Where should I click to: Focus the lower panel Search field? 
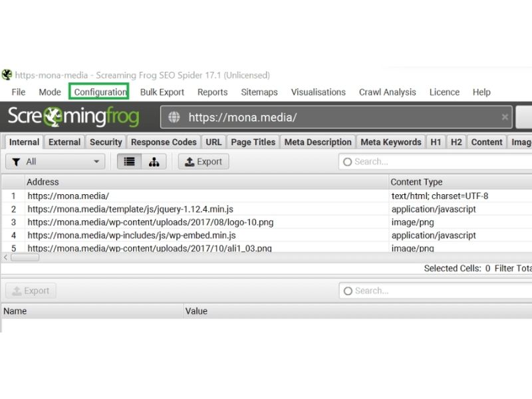pos(436,291)
